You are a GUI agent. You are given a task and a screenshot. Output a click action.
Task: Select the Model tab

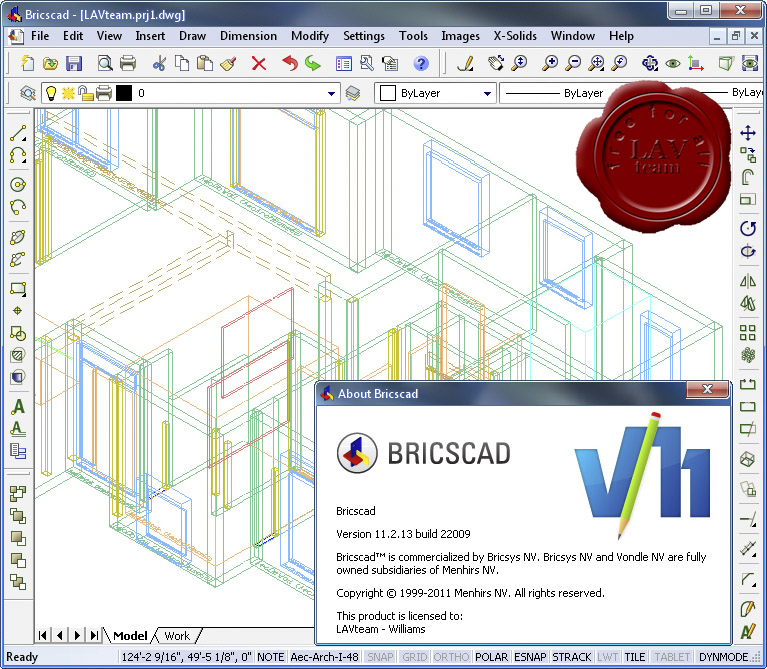click(x=130, y=636)
